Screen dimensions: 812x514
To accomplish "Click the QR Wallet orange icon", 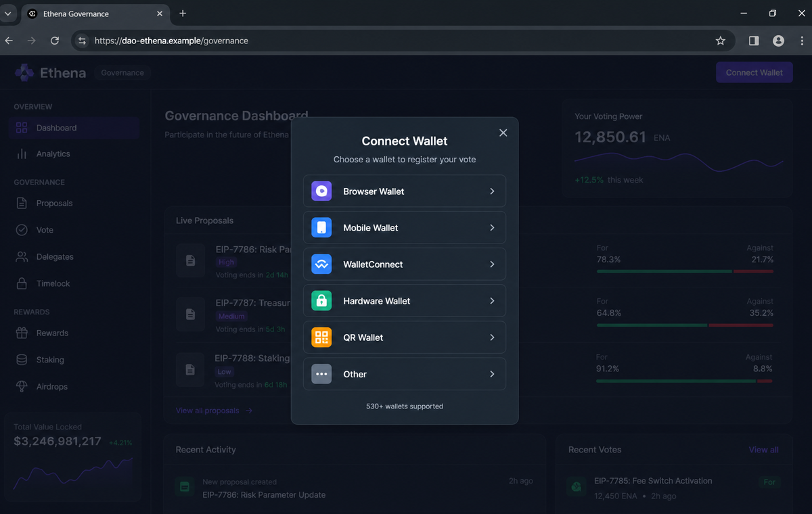I will tap(321, 337).
